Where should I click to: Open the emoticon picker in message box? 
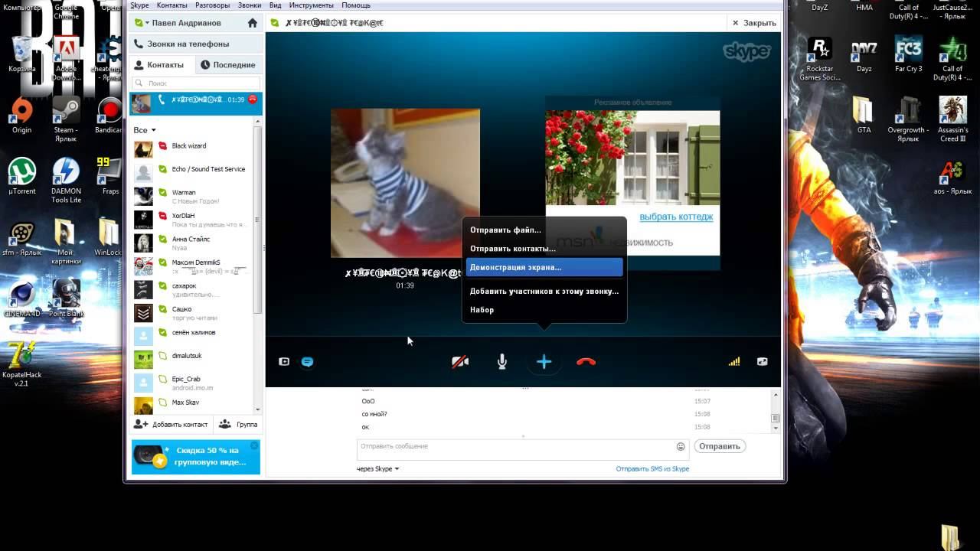[x=681, y=446]
